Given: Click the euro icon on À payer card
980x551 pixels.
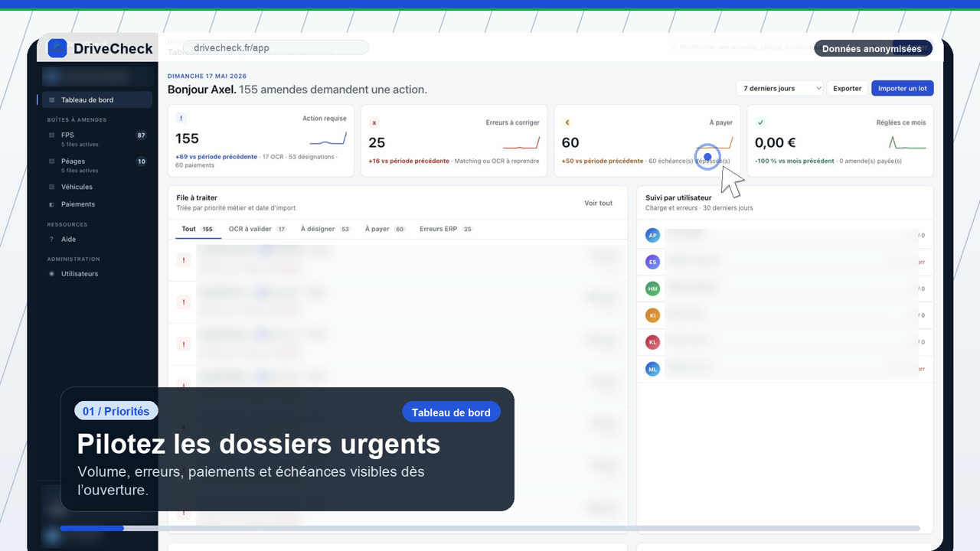Looking at the screenshot, I should [567, 122].
